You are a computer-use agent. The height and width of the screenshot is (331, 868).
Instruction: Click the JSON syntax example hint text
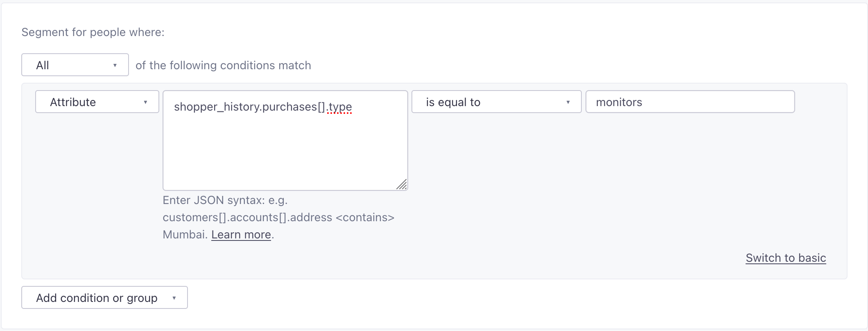pyautogui.click(x=278, y=217)
